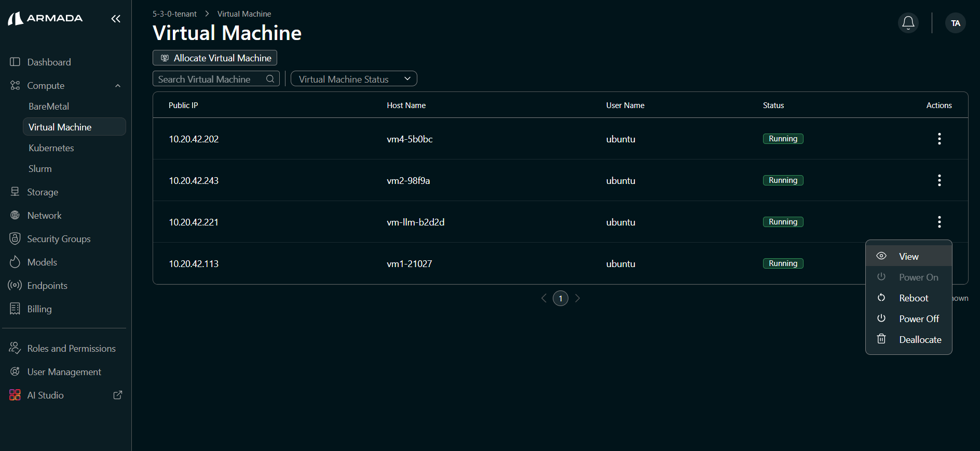Image resolution: width=980 pixels, height=451 pixels.
Task: Open actions menu for vm4-5b0bc
Action: click(x=939, y=139)
